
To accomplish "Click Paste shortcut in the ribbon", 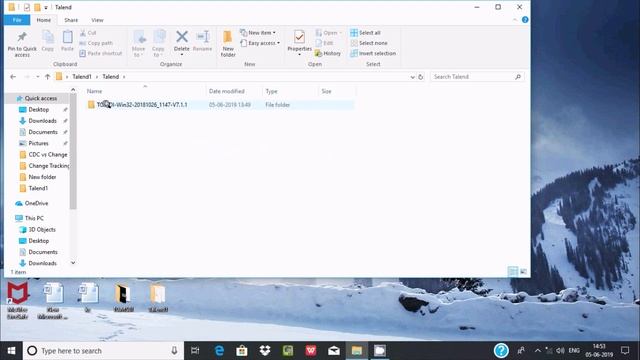I will (101, 53).
